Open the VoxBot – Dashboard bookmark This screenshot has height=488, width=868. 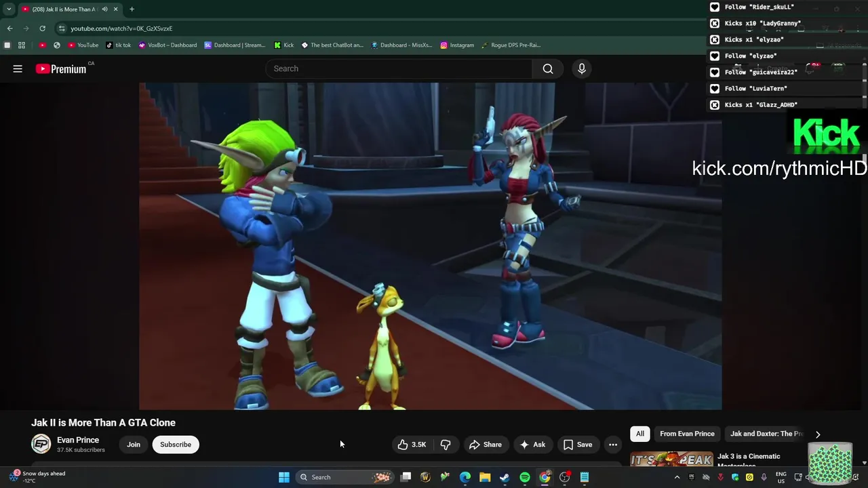(x=167, y=45)
